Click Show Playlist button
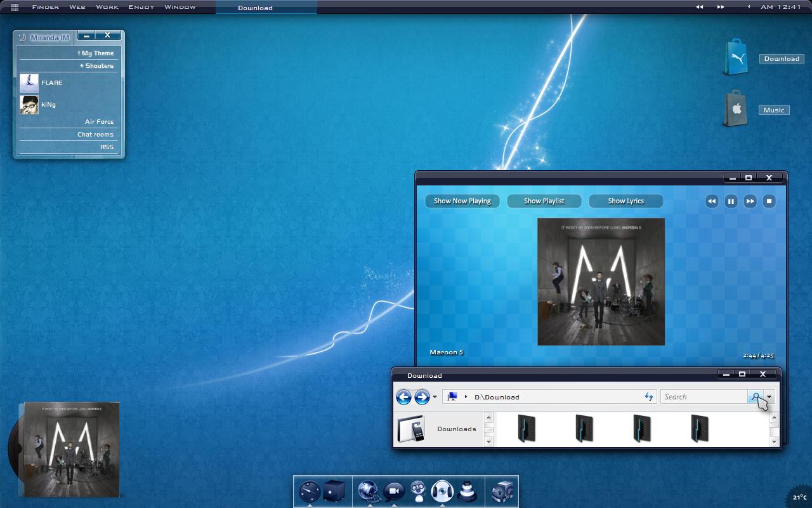Screen dimensions: 812x508 pos(544,201)
